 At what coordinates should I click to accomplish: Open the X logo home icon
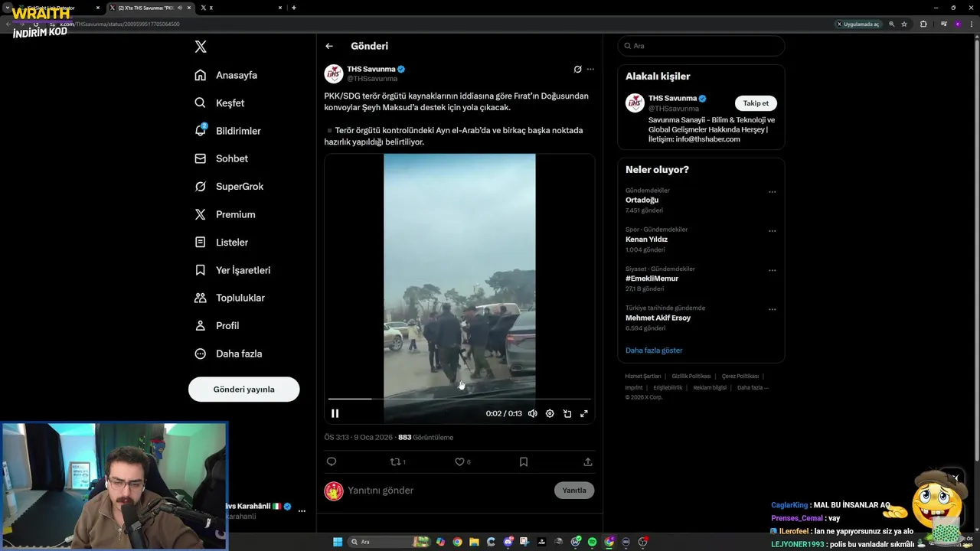point(201,47)
